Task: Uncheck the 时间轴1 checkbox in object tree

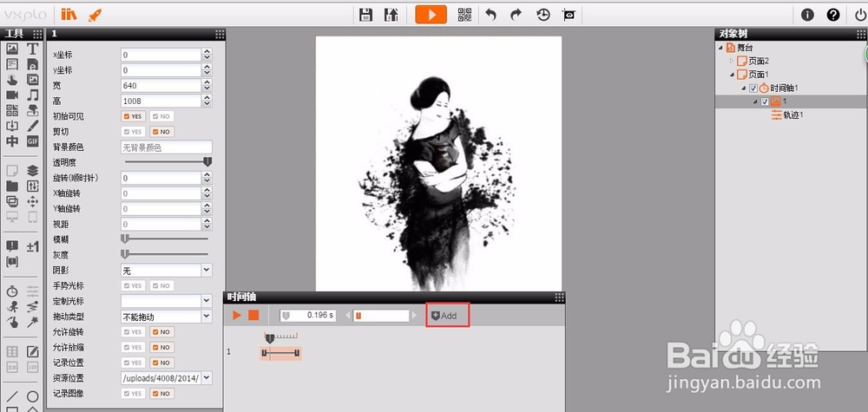Action: pyautogui.click(x=753, y=88)
